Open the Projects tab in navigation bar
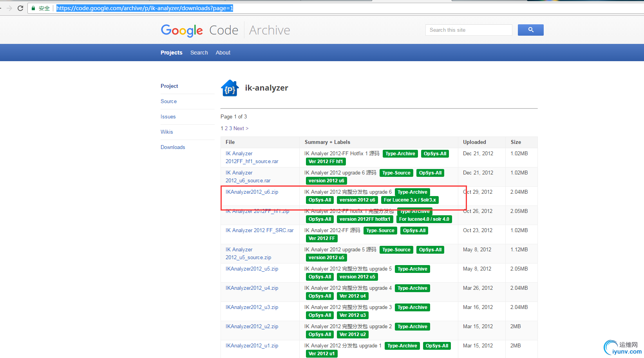644x358 pixels. tap(172, 53)
